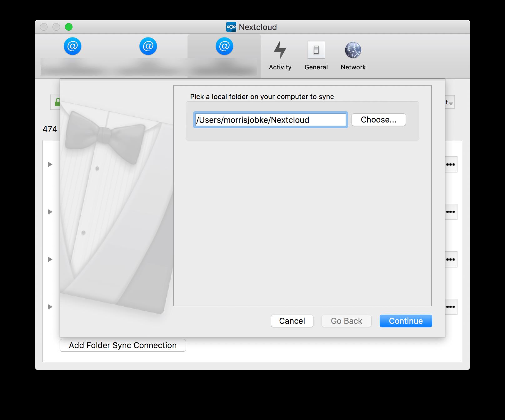This screenshot has width=505, height=420.
Task: Click the Continue button
Action: click(x=406, y=321)
